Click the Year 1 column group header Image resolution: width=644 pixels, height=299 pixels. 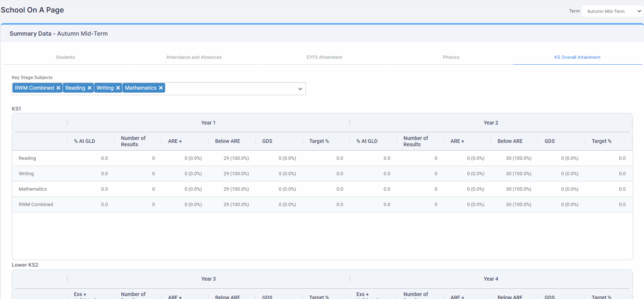point(209,123)
